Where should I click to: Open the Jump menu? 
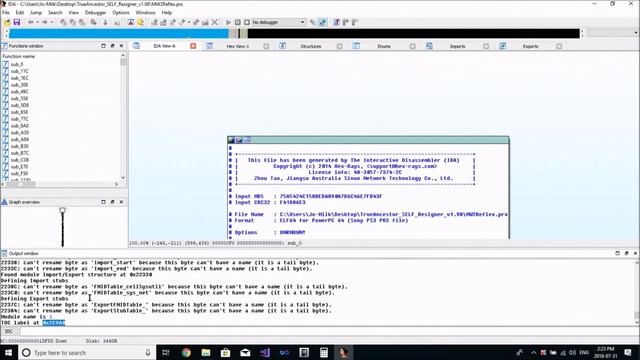pos(36,13)
